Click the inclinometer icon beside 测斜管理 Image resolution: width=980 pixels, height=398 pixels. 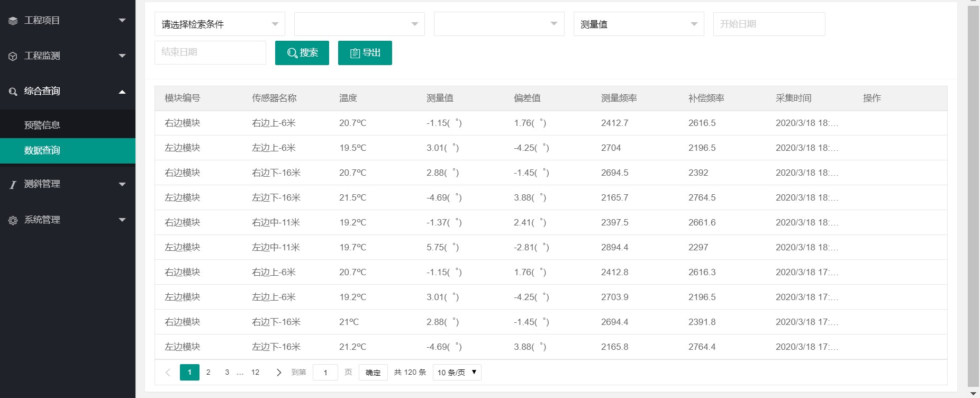click(13, 185)
